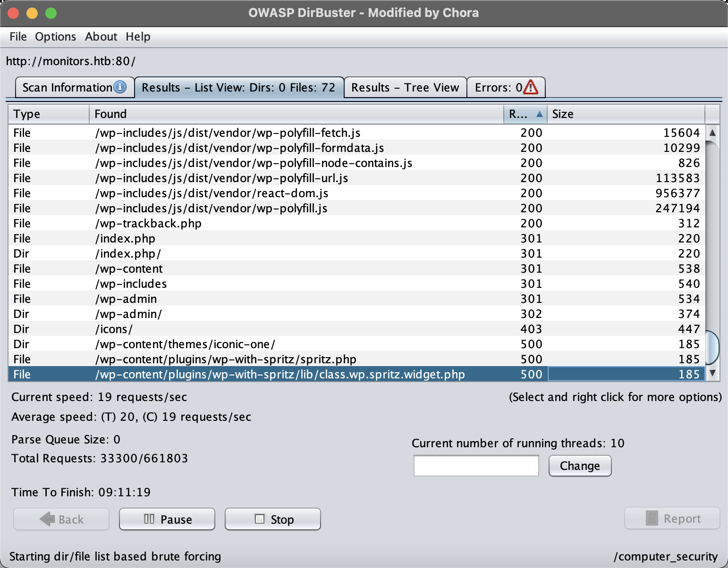Viewport: 728px width, 568px height.
Task: Click size value 956377
Action: (677, 193)
